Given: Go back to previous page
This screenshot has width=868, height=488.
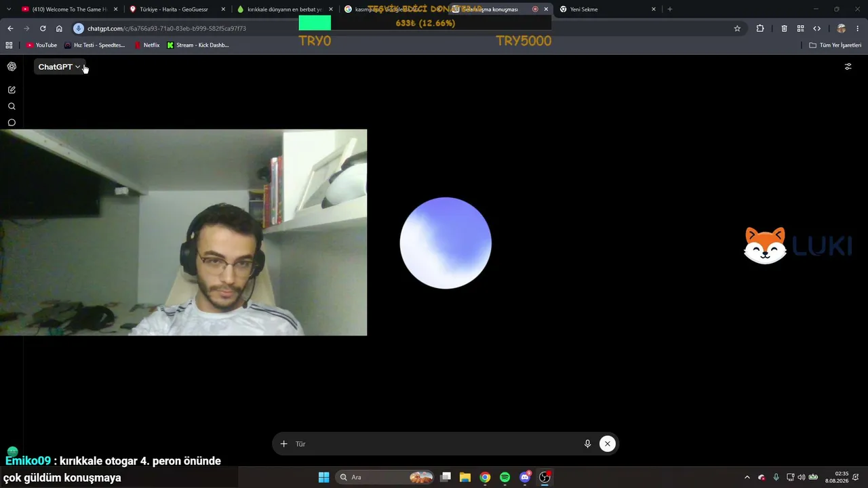Looking at the screenshot, I should [10, 28].
